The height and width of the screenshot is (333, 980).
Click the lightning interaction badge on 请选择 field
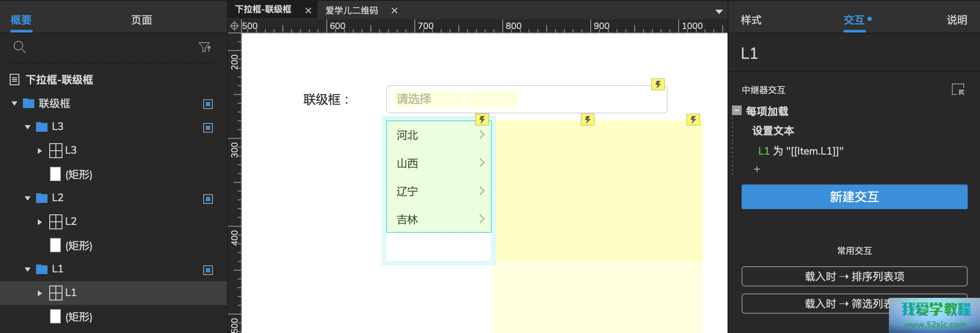tap(658, 84)
